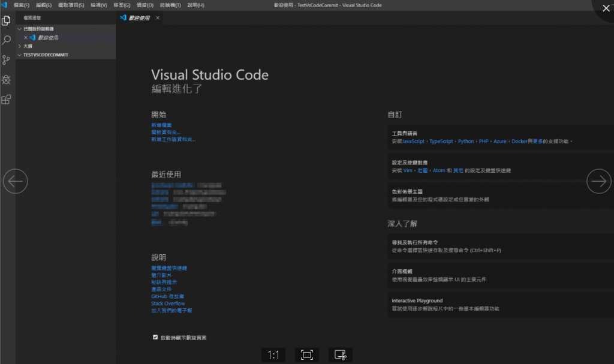614x364 pixels.
Task: Click the VS Code logo in title bar
Action: 4,5
